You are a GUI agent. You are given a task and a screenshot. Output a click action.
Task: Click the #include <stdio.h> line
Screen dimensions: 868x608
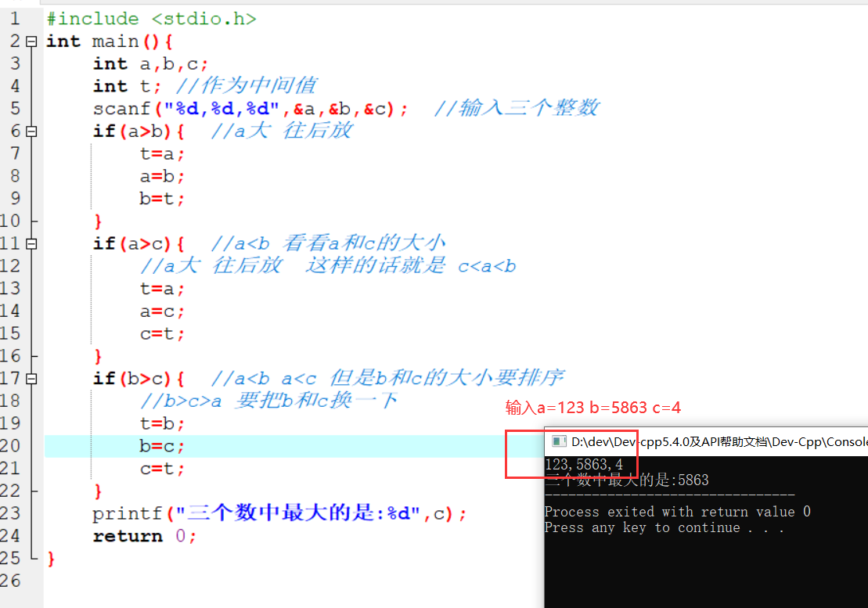[x=152, y=19]
